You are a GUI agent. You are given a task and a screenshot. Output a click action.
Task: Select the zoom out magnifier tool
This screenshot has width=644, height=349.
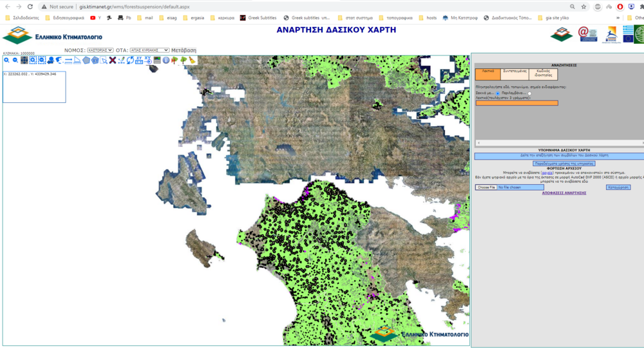point(15,61)
